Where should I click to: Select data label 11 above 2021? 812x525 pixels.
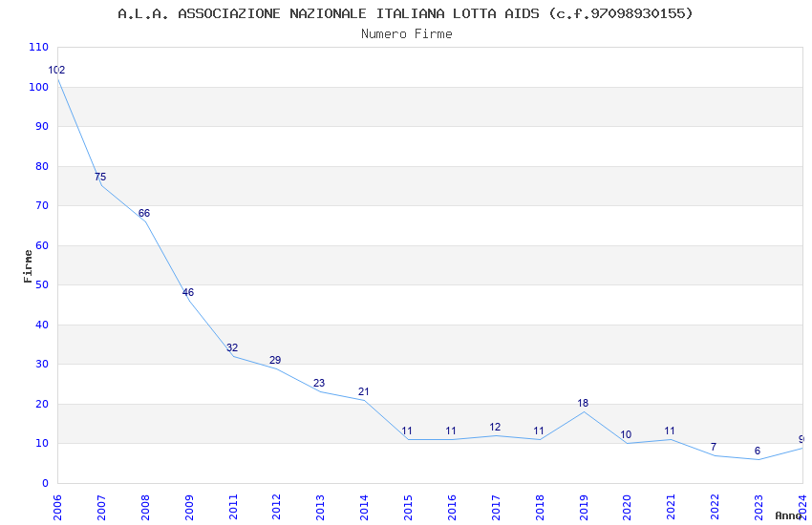pos(670,430)
